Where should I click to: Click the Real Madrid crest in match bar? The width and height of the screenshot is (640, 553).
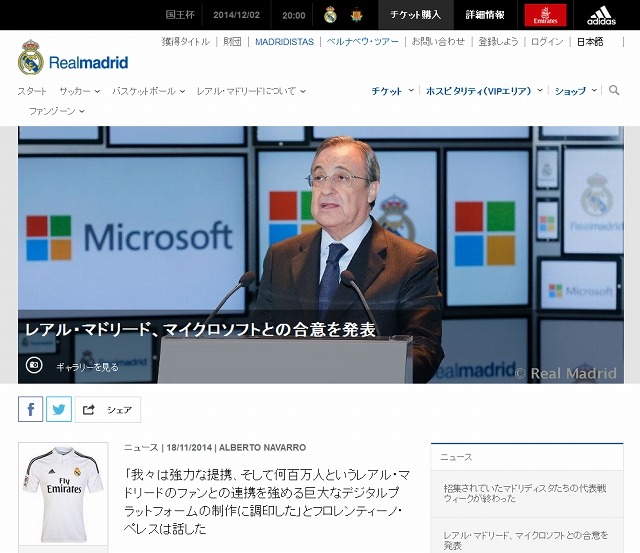point(330,15)
